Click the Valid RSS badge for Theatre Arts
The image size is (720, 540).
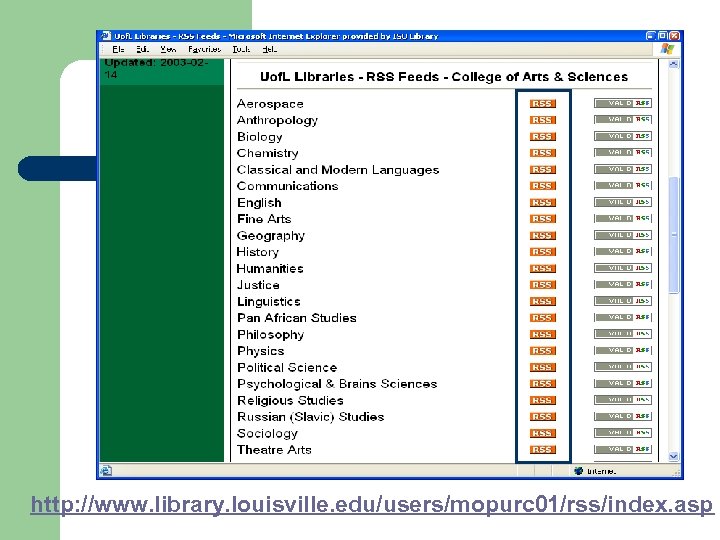point(623,450)
